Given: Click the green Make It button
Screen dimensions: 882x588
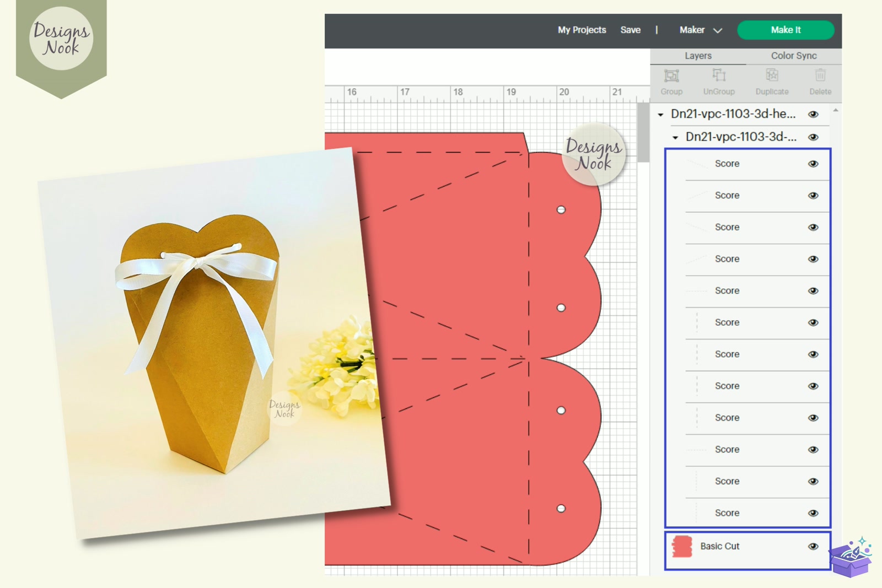Looking at the screenshot, I should coord(786,30).
